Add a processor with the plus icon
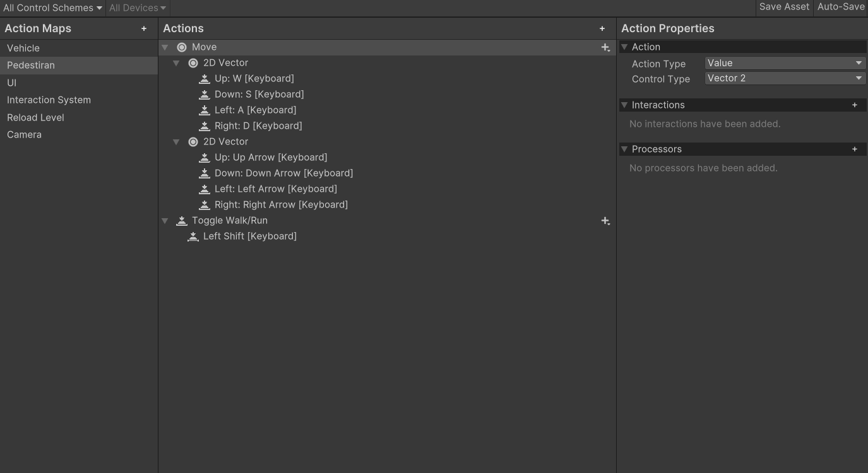This screenshot has height=473, width=868. click(x=855, y=149)
